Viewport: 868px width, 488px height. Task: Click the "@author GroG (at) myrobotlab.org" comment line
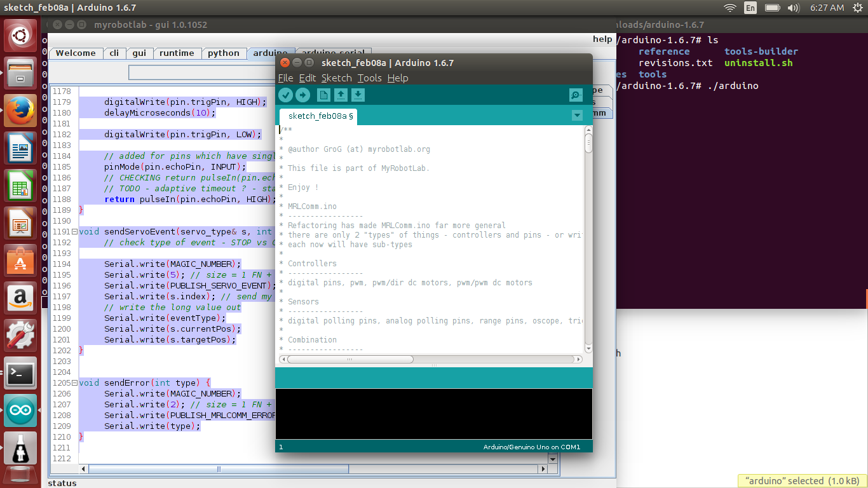359,149
